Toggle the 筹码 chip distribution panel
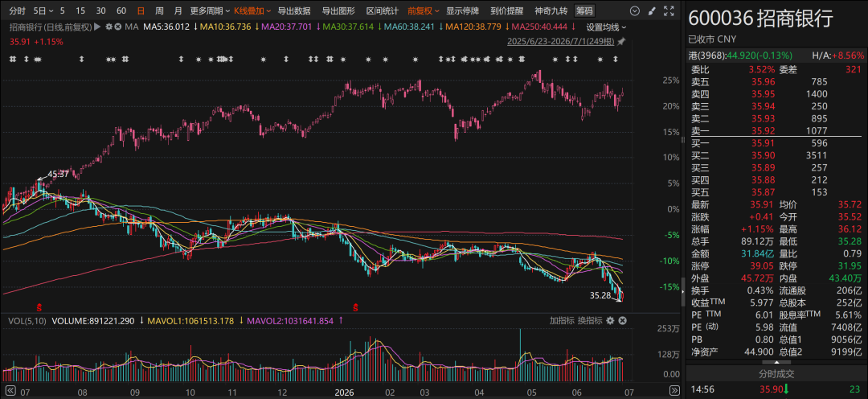The image size is (868, 399). tap(584, 10)
